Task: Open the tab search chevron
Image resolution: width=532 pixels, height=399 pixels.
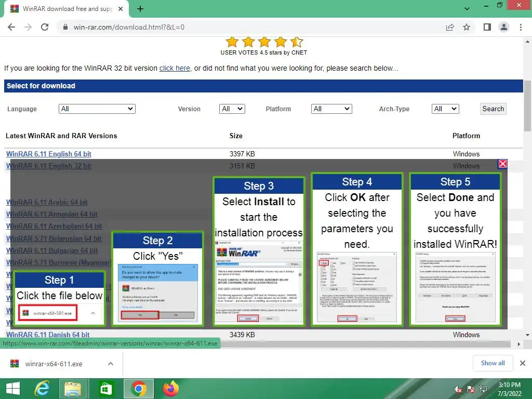Action: tap(467, 9)
